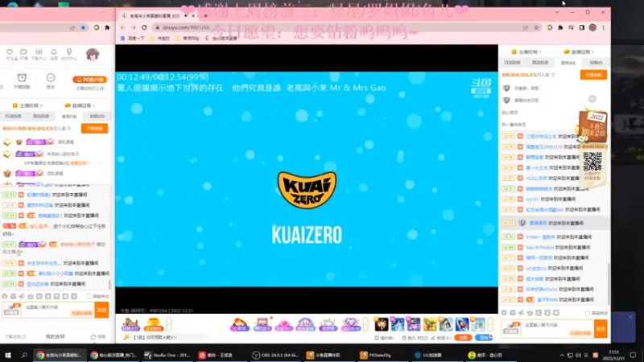Bookmark this page with the star icon
This screenshot has width=644, height=362.
[536, 27]
